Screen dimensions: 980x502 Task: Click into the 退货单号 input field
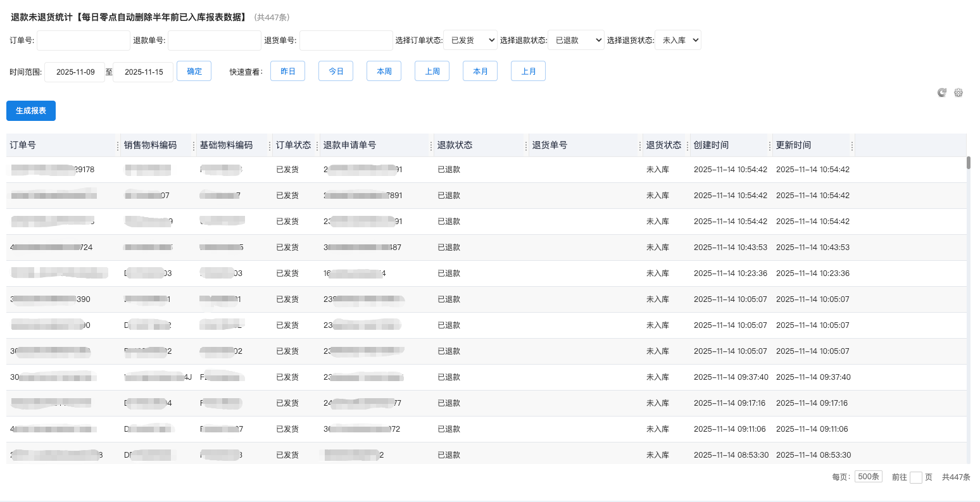346,41
